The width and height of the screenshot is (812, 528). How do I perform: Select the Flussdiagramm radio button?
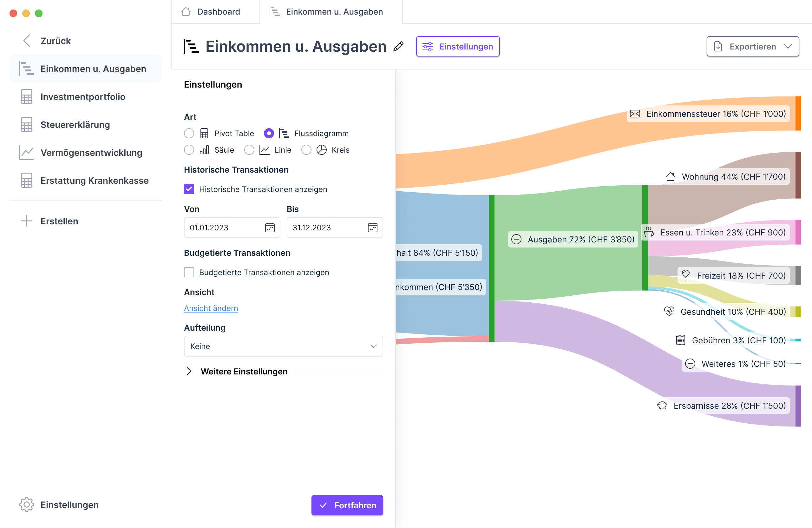[269, 134]
